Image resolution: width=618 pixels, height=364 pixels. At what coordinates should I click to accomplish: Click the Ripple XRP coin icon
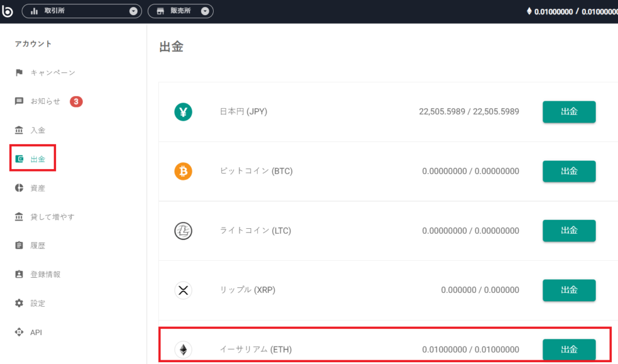183,290
